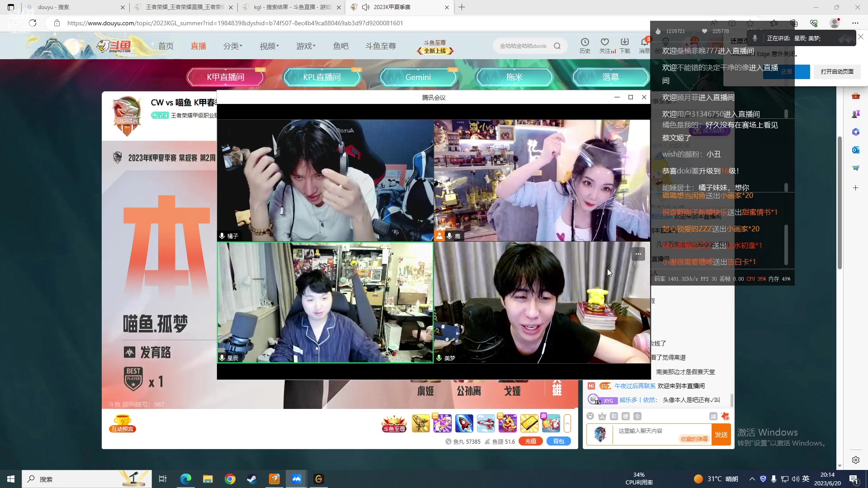Send the red rocket gift
The height and width of the screenshot is (488, 868).
(x=464, y=423)
